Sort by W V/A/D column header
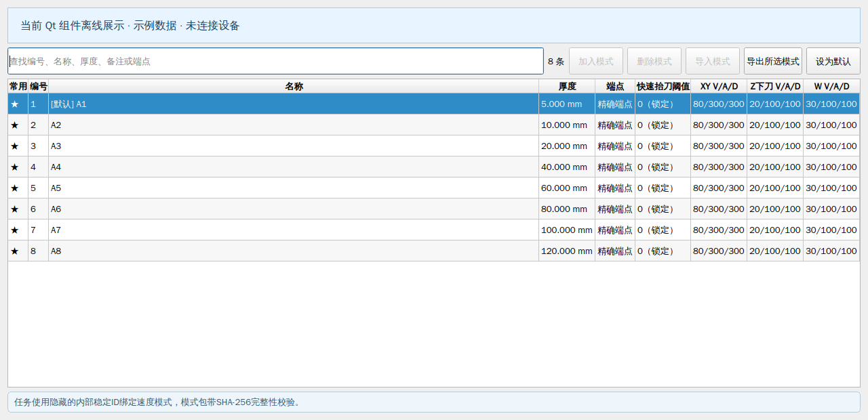 pos(831,87)
